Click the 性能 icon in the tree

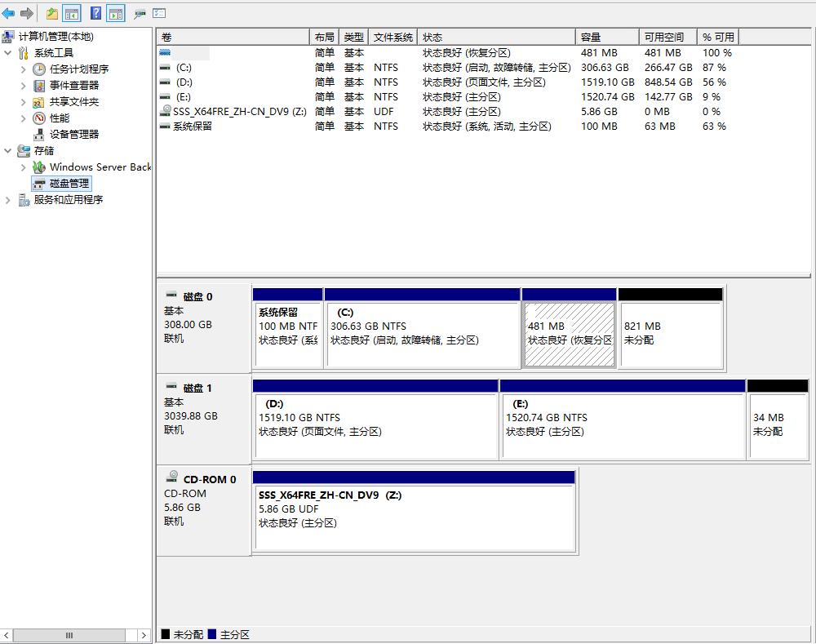point(39,118)
